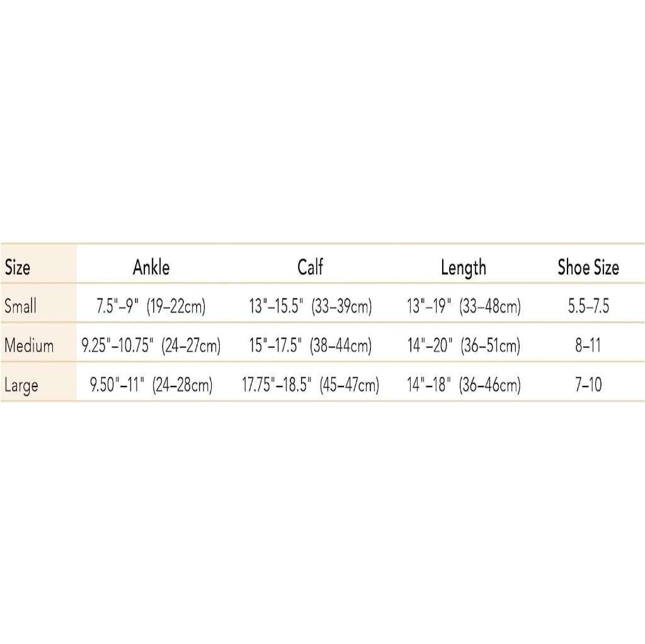Click Small ankle measurement 7.5"–9"
Image resolution: width=645 pixels, height=644 pixels.
tap(151, 307)
